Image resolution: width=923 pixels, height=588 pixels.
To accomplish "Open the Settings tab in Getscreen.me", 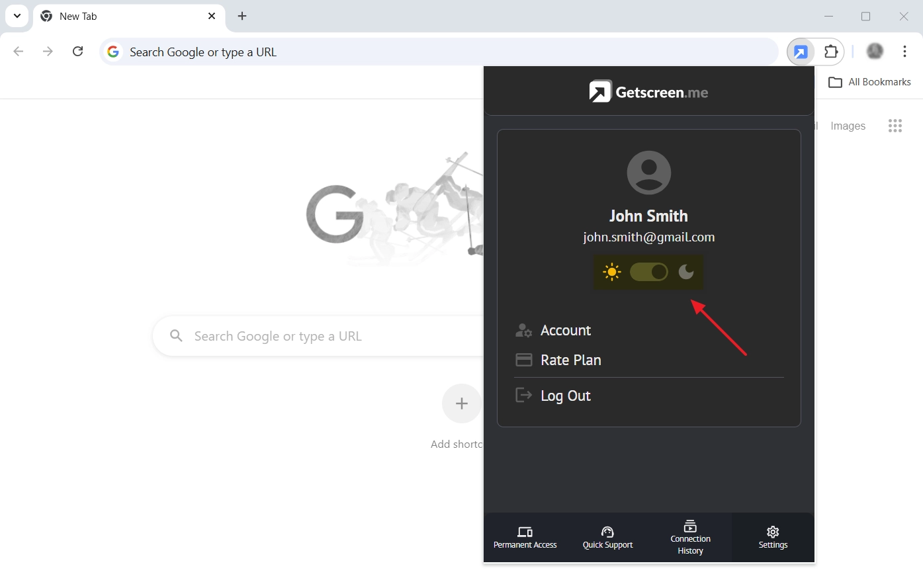I will (x=773, y=538).
